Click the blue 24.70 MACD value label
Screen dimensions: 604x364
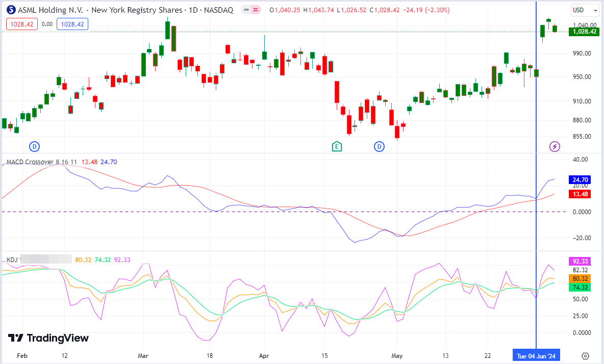click(580, 179)
